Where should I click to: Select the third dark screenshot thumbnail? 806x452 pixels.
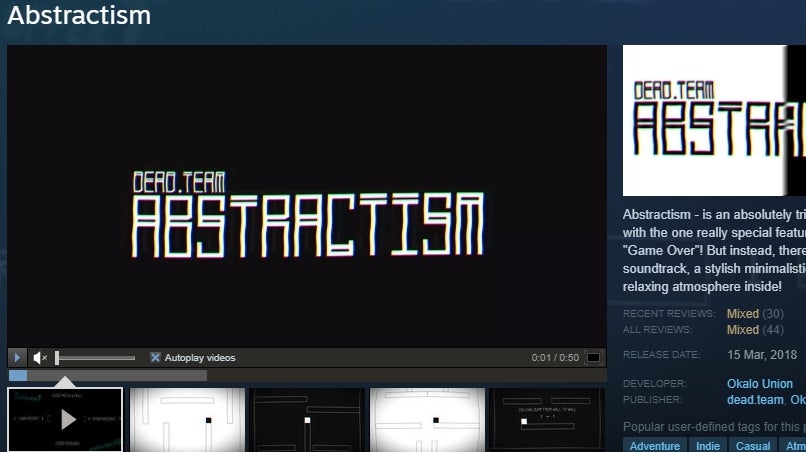[307, 419]
